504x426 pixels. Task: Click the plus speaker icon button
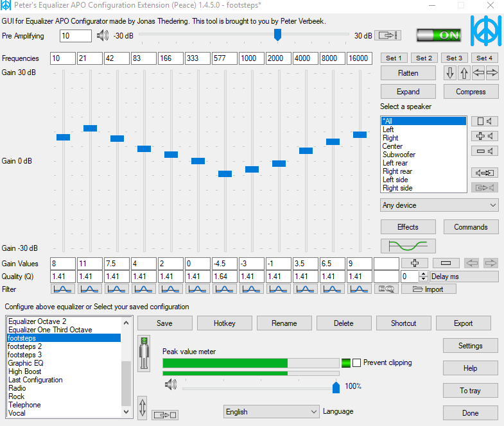pos(484,136)
